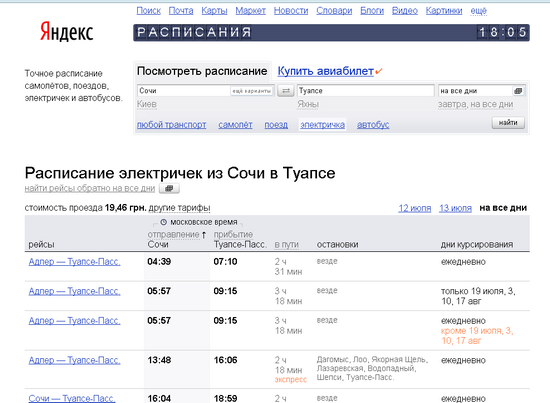The height and width of the screenshot is (403, 550).
Task: Open the Видео link
Action: coord(405,11)
